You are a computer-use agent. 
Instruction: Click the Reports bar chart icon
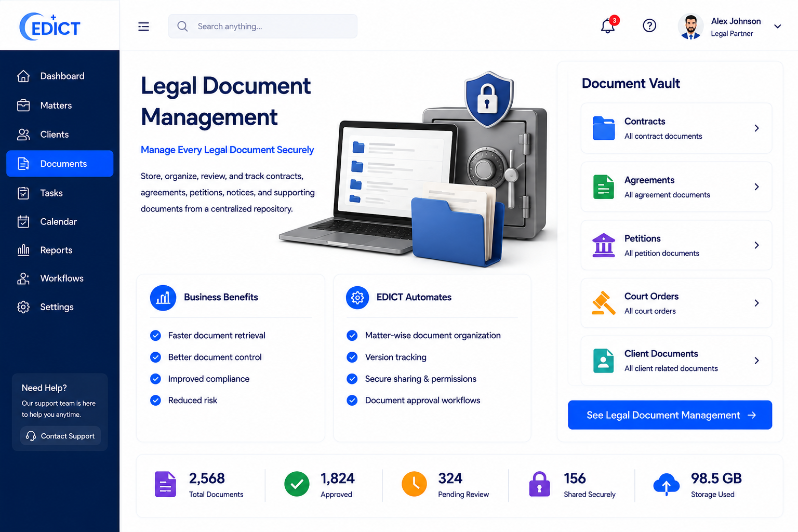(23, 250)
